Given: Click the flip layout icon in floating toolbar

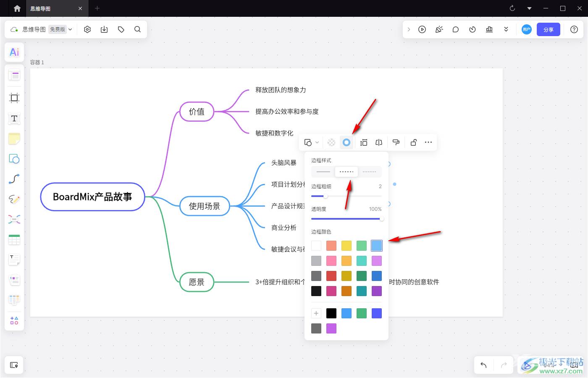Looking at the screenshot, I should pos(379,142).
